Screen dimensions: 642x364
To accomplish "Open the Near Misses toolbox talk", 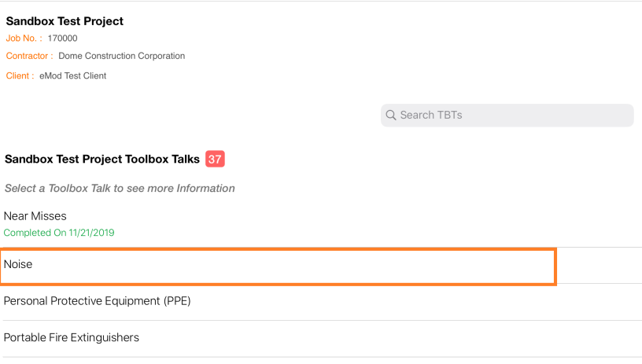I will tap(35, 216).
